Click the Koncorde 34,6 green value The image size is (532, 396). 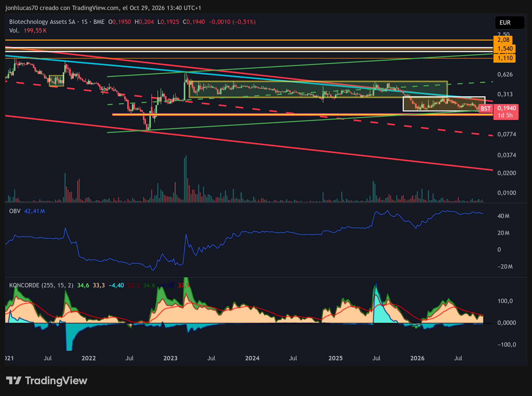83,285
